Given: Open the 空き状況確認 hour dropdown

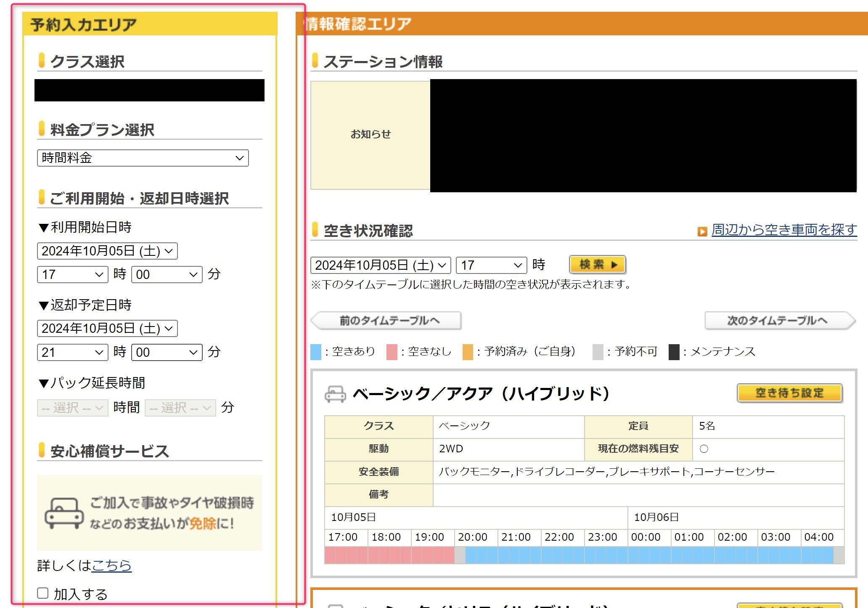Looking at the screenshot, I should tap(491, 265).
